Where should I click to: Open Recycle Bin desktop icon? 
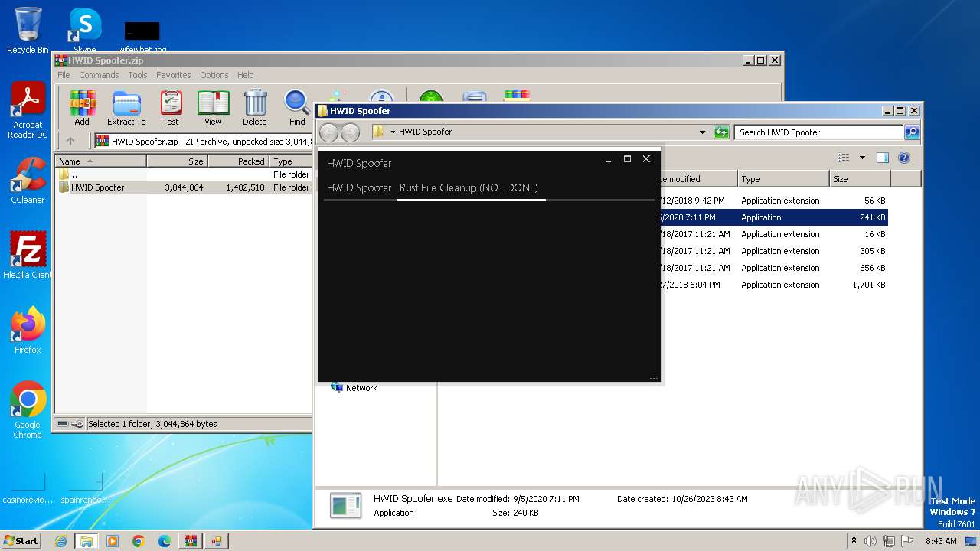pos(28,31)
